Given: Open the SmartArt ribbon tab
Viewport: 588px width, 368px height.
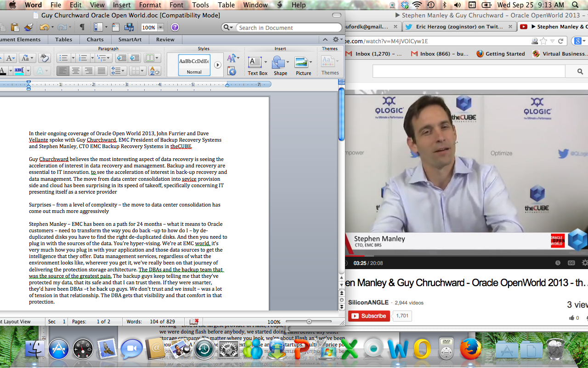Looking at the screenshot, I should [130, 40].
